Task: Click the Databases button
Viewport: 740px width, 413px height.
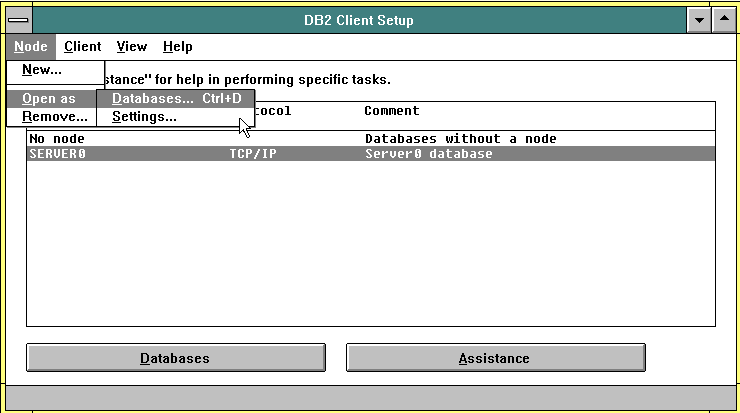Action: (176, 358)
